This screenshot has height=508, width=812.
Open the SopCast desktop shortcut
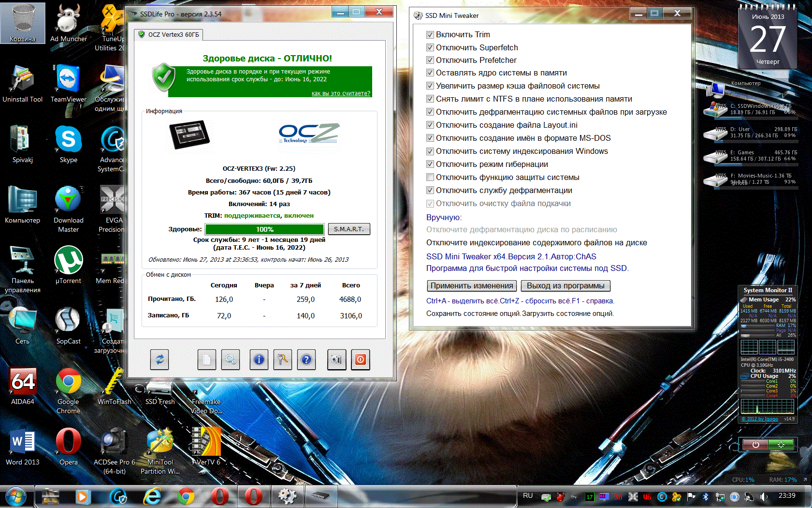[69, 326]
